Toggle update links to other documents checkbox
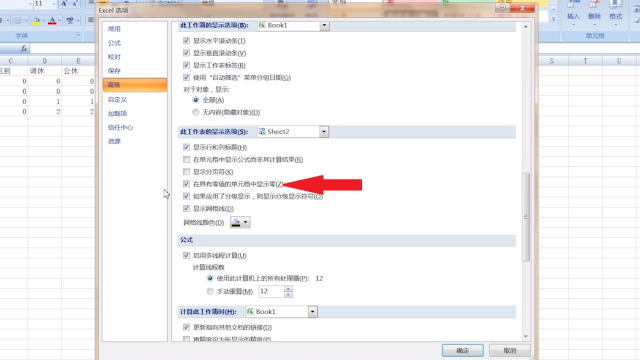The height and width of the screenshot is (360, 640). coord(187,327)
